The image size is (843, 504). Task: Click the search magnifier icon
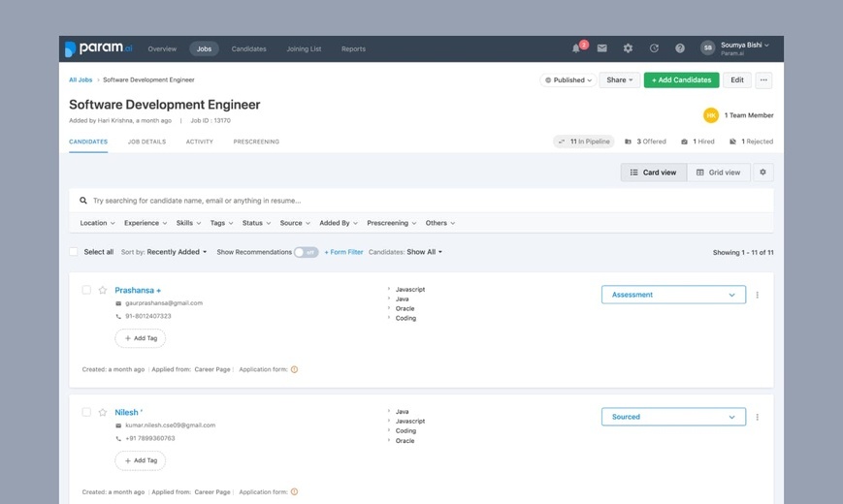(x=83, y=201)
